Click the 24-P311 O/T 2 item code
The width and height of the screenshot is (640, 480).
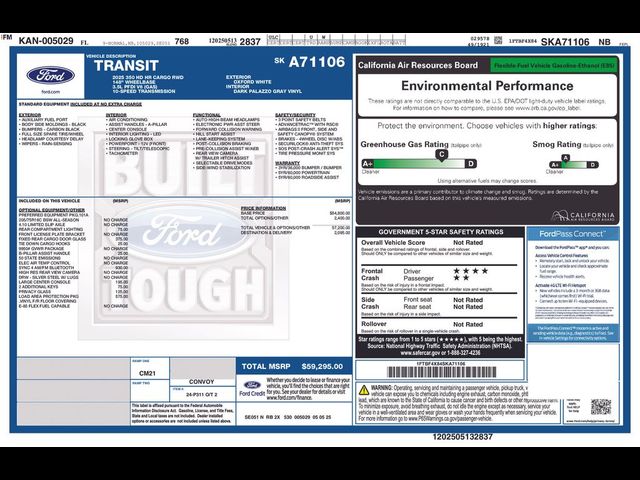(x=202, y=395)
